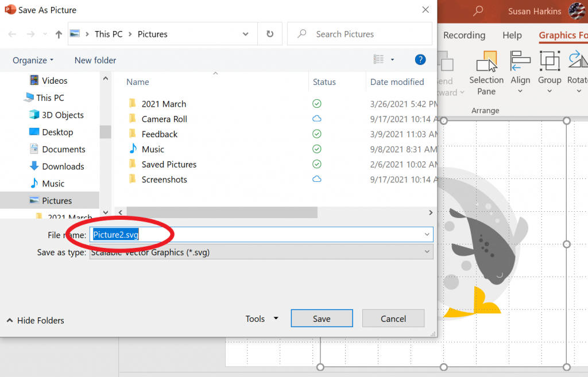
Task: Click inside the File name field
Action: [230, 234]
